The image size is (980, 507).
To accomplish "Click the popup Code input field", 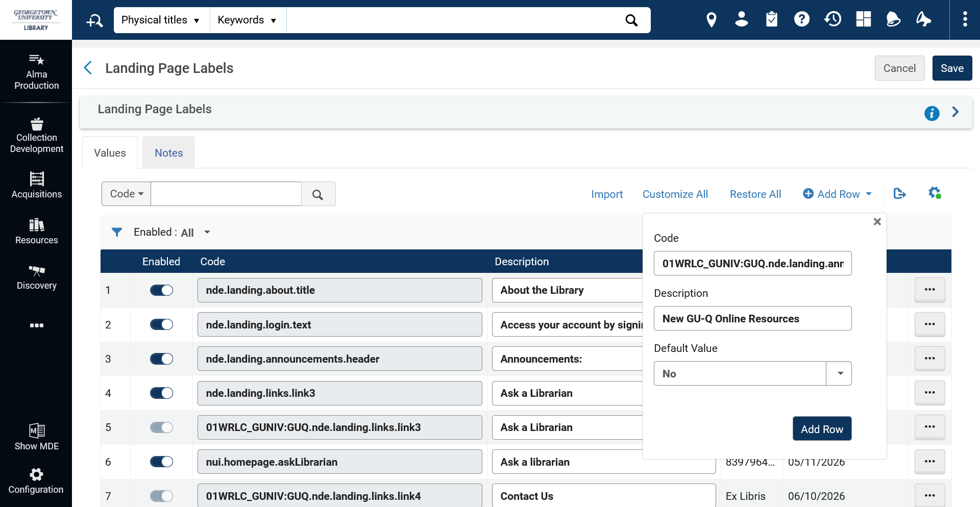I will pyautogui.click(x=752, y=263).
